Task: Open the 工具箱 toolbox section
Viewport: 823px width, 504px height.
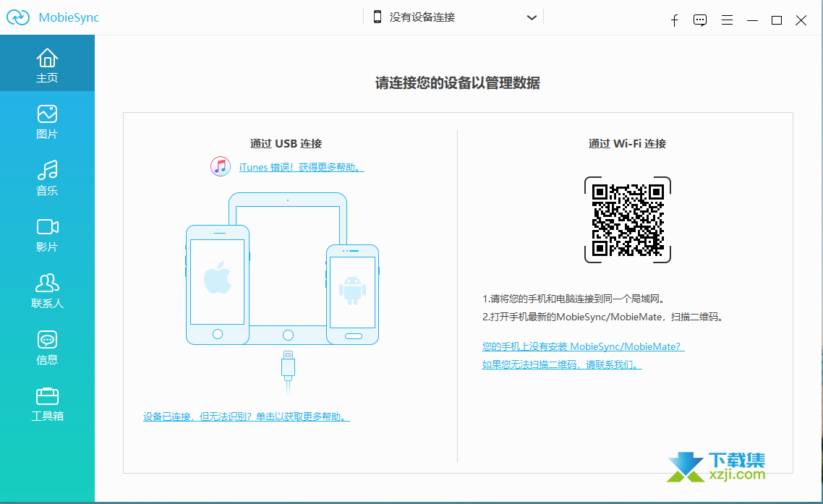Action: coord(47,404)
